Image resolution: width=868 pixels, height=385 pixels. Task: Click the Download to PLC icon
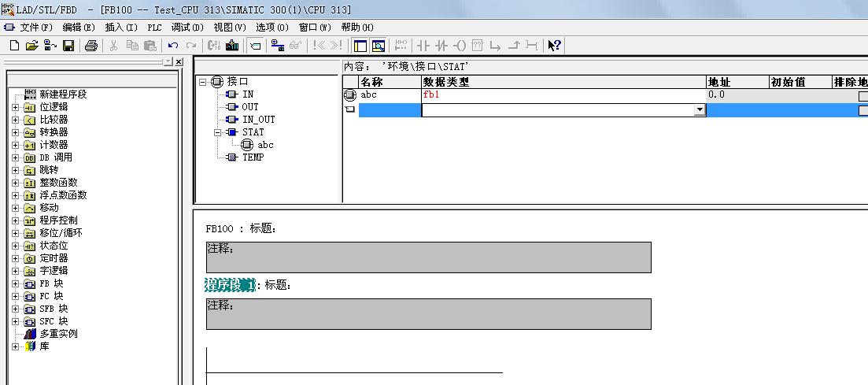(x=232, y=46)
